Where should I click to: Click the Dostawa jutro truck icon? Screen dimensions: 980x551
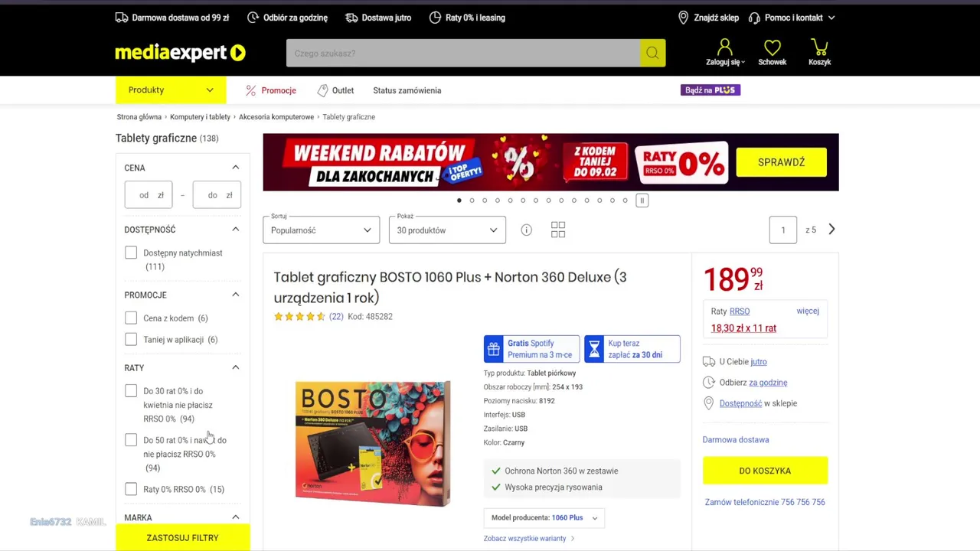(x=351, y=18)
